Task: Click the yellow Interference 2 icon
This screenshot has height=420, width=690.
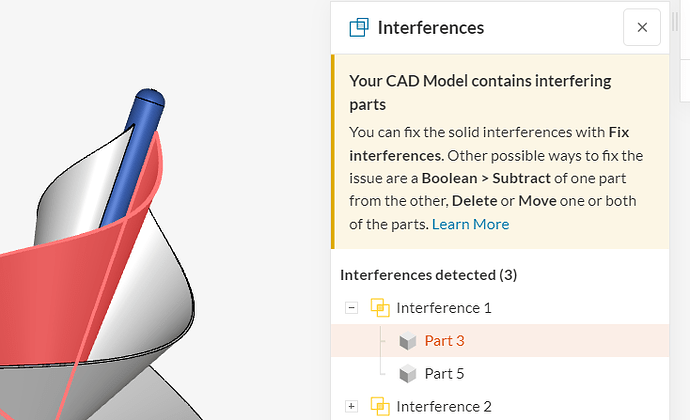Action: pyautogui.click(x=380, y=406)
